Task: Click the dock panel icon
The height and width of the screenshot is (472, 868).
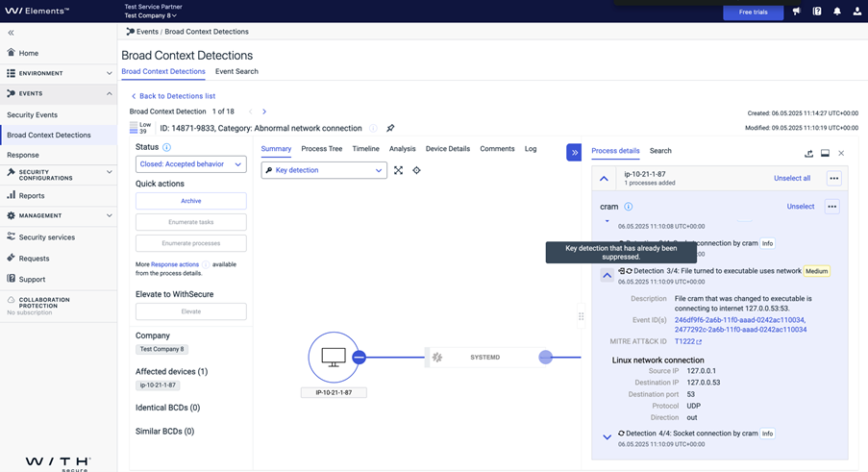Action: click(x=825, y=153)
